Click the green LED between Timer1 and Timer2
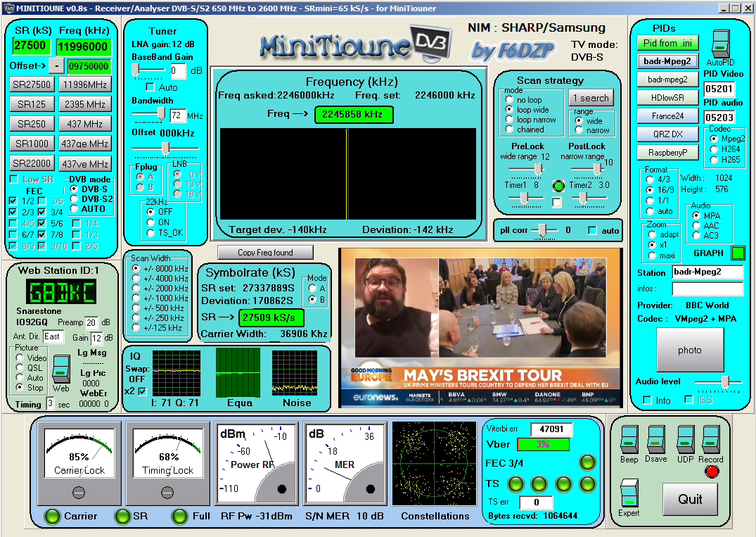Viewport: 756px width, 537px height. click(558, 186)
